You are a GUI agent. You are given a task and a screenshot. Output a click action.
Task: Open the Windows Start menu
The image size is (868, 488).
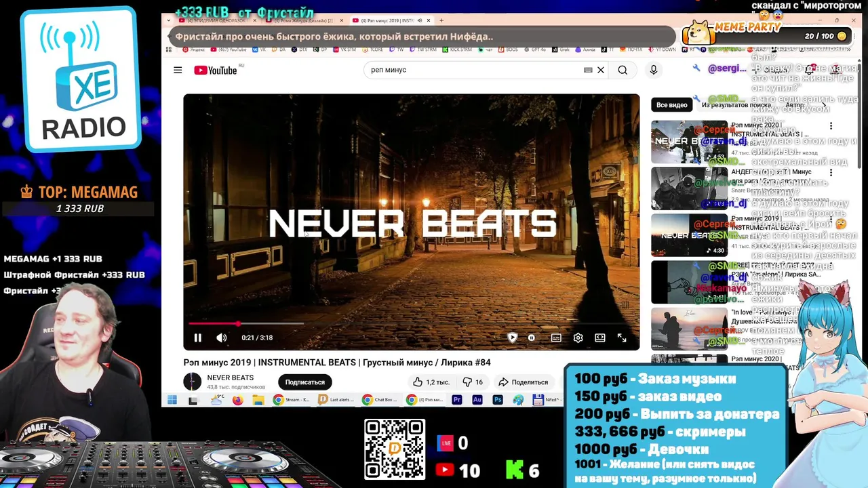[x=172, y=400]
